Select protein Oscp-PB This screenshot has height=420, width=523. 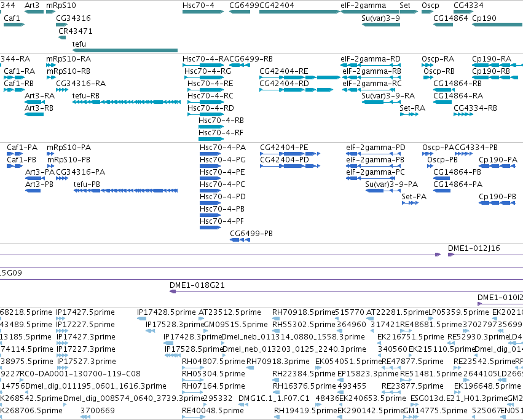430,166
